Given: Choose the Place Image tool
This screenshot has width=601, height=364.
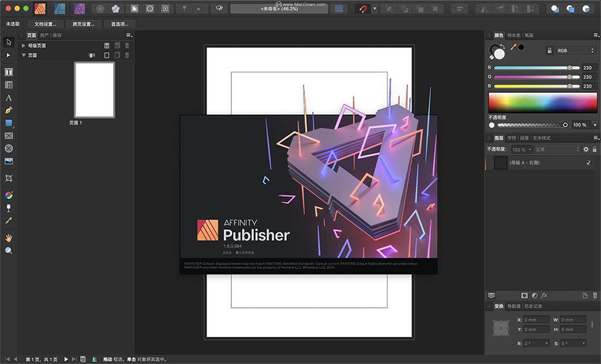Looking at the screenshot, I should click(x=9, y=161).
